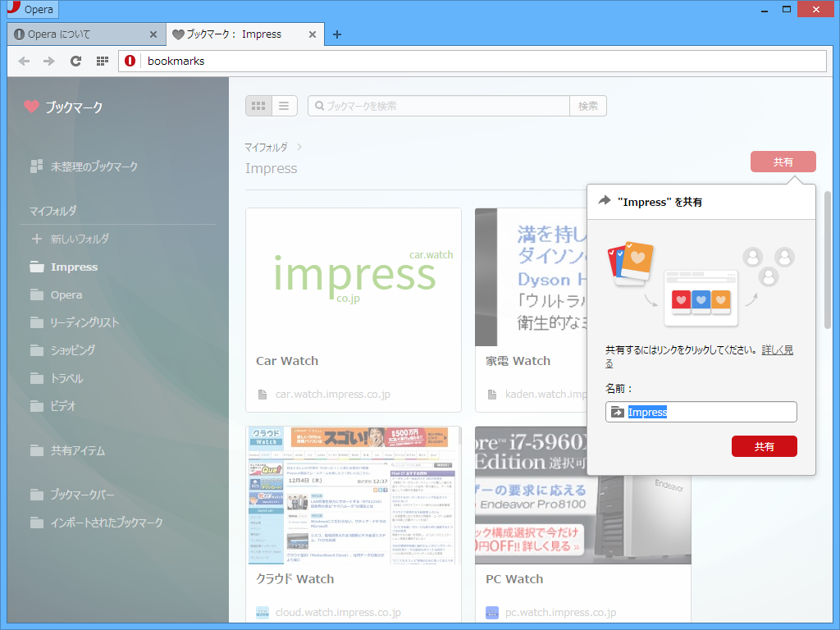
Task: Open the speed dial tiles icon beside address bar
Action: click(x=102, y=61)
